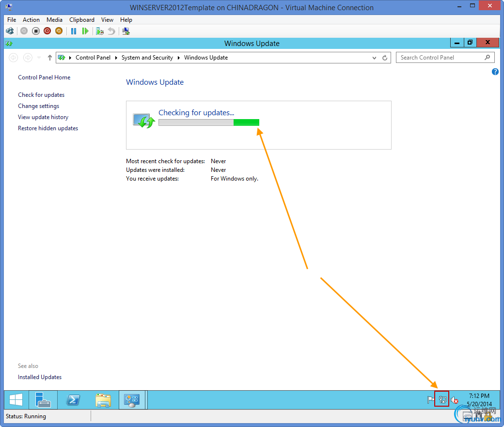Open the Help menu
This screenshot has height=427, width=504.
tap(126, 20)
